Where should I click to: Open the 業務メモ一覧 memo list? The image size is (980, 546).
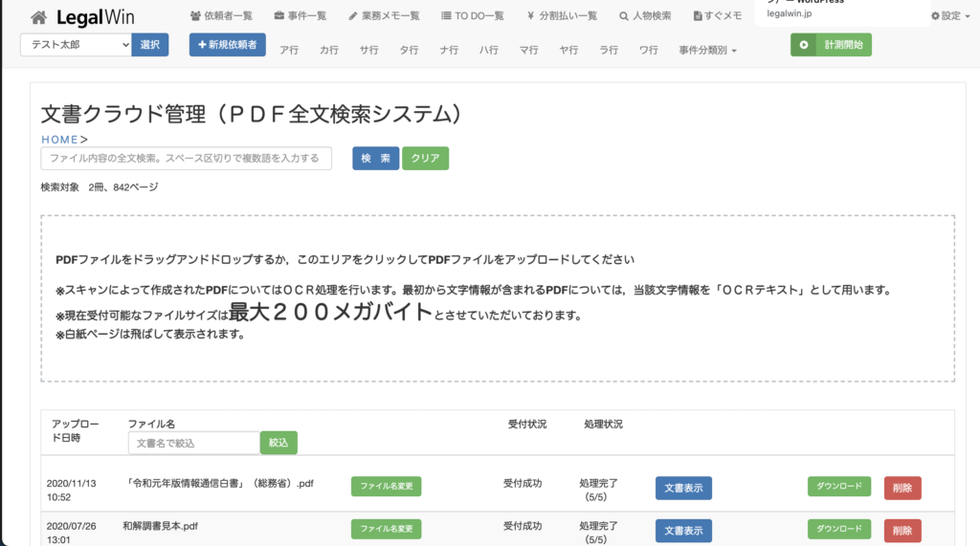(x=384, y=16)
